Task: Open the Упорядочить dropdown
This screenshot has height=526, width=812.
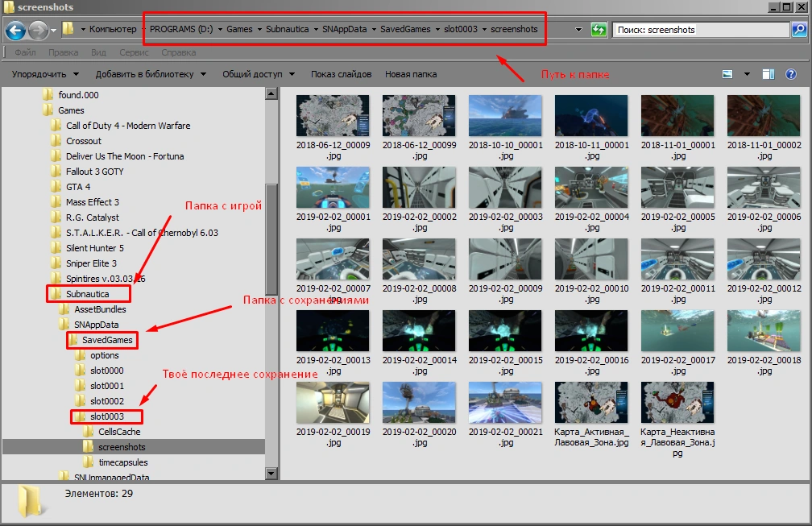Action: click(45, 74)
